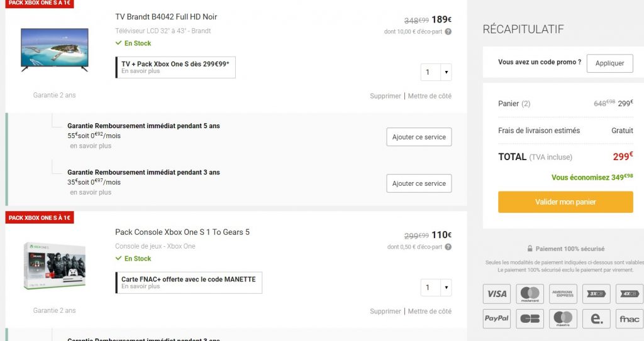644x341 pixels.
Task: Click the Xbox pack éco-part help icon
Action: 448,247
